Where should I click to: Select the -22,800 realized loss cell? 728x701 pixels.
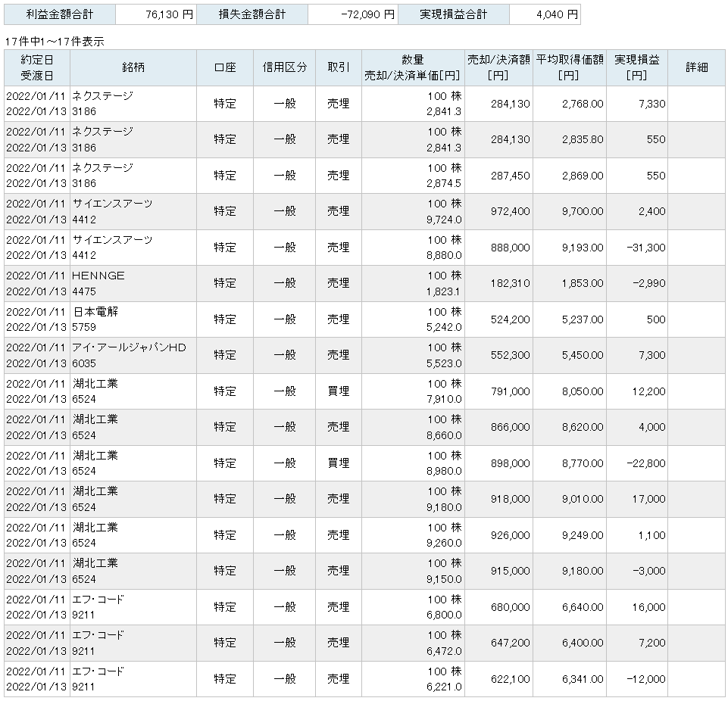[637, 463]
